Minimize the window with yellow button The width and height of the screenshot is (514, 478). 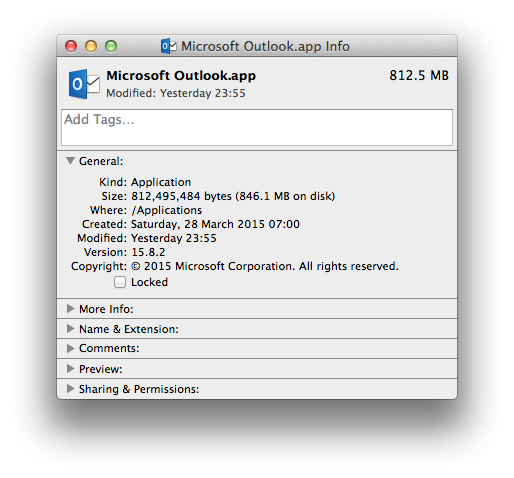[x=91, y=46]
